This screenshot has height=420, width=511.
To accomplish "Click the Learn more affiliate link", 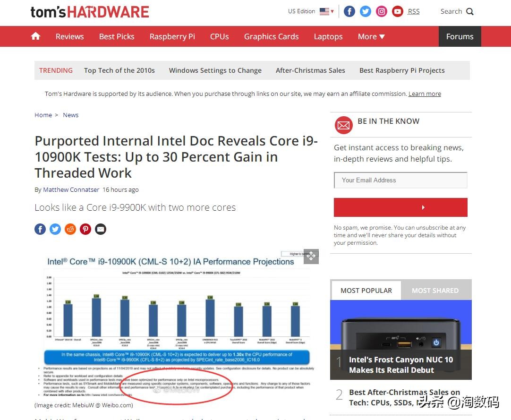I will (425, 94).
